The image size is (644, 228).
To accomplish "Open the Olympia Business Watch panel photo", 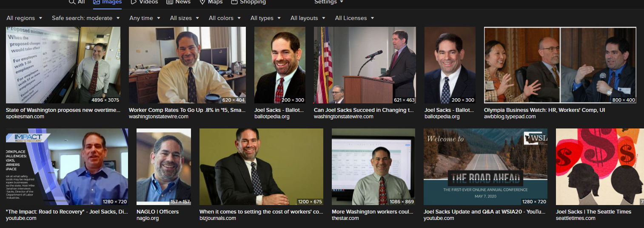I will pyautogui.click(x=560, y=65).
